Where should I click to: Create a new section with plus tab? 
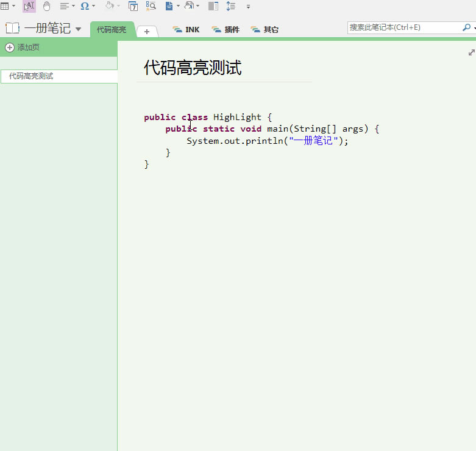pyautogui.click(x=147, y=32)
